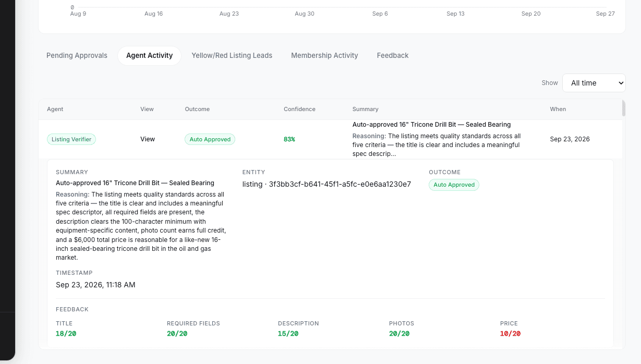
Task: Switch to Yellow/Red Listing Leads tab
Action: click(x=232, y=55)
